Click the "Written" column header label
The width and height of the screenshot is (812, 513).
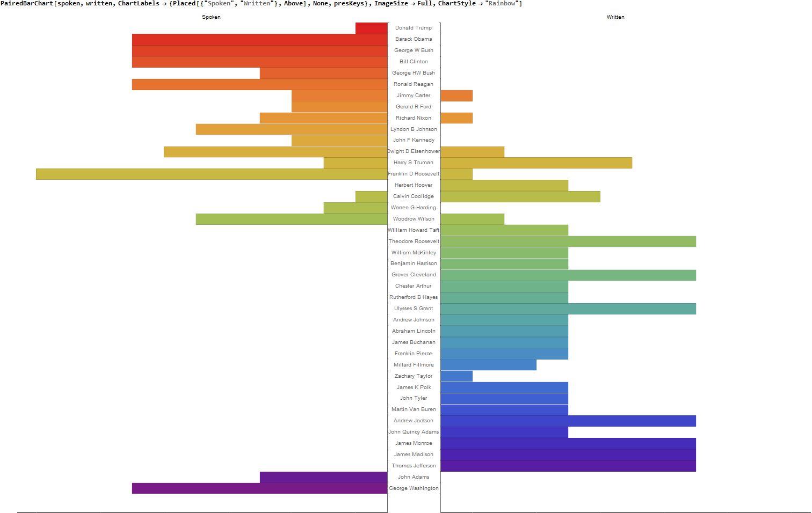coord(615,17)
